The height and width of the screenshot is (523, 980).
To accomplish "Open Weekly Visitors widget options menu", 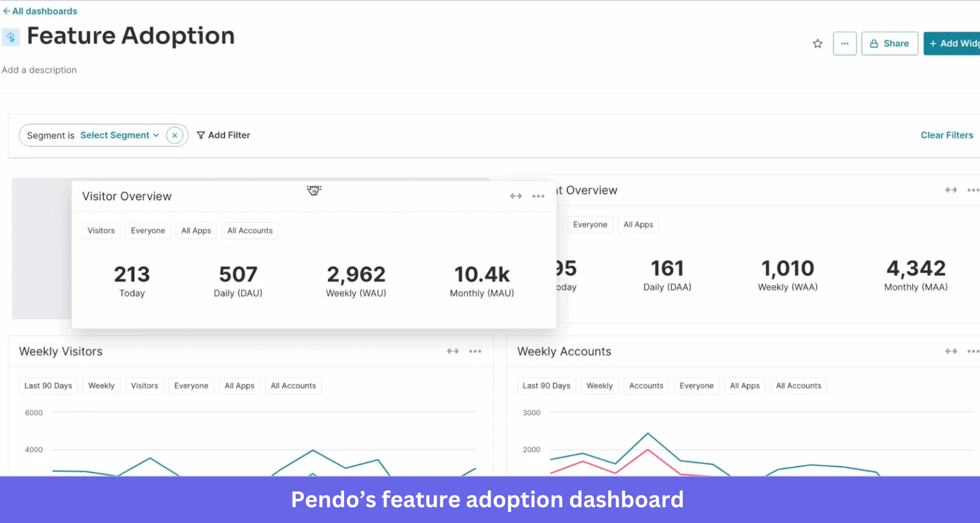I will coord(475,351).
